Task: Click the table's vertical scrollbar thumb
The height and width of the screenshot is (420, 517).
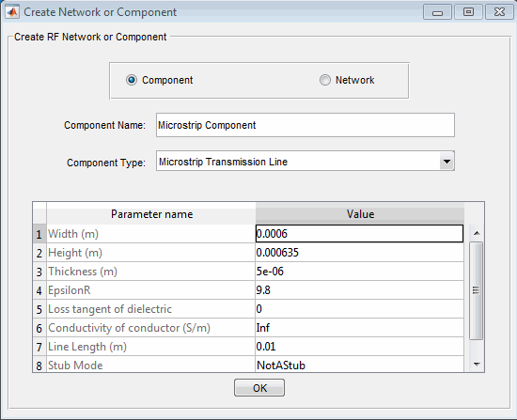Action: coord(477,290)
